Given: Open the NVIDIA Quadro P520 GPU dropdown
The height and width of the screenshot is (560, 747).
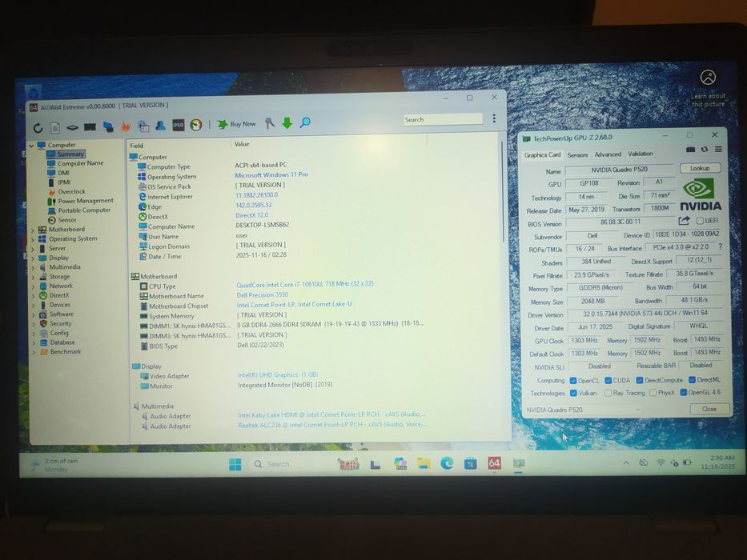Looking at the screenshot, I should 582,410.
